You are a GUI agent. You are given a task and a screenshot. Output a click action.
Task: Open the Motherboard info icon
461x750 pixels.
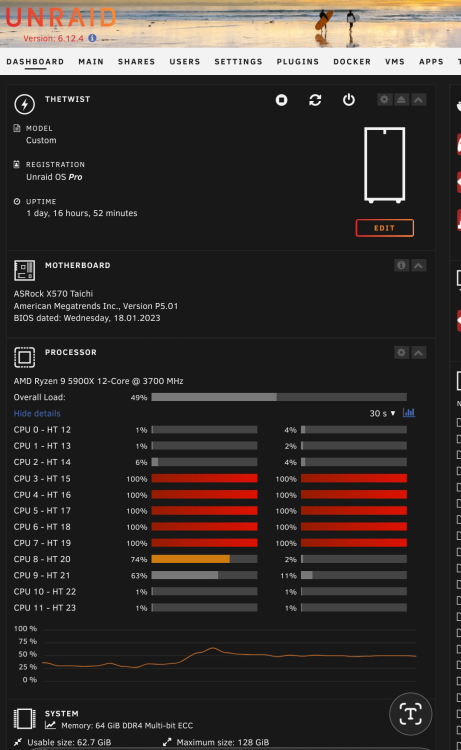pyautogui.click(x=401, y=265)
